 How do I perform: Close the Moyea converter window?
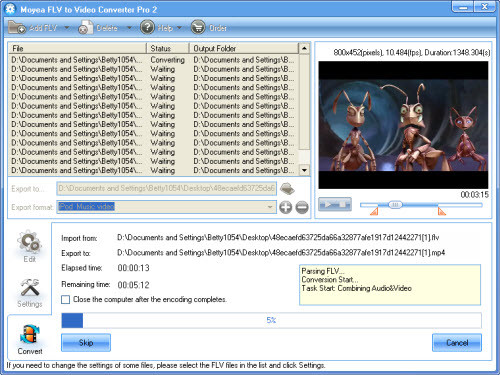pyautogui.click(x=485, y=7)
